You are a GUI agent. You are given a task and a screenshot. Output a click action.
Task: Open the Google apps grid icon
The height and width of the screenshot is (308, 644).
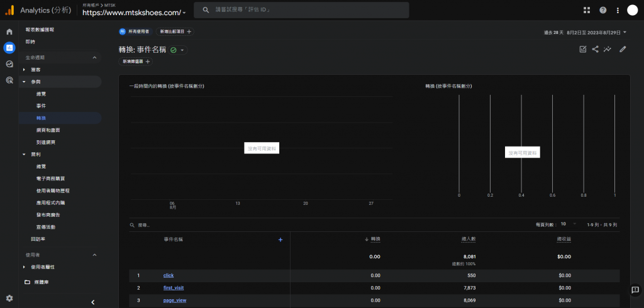pyautogui.click(x=587, y=10)
